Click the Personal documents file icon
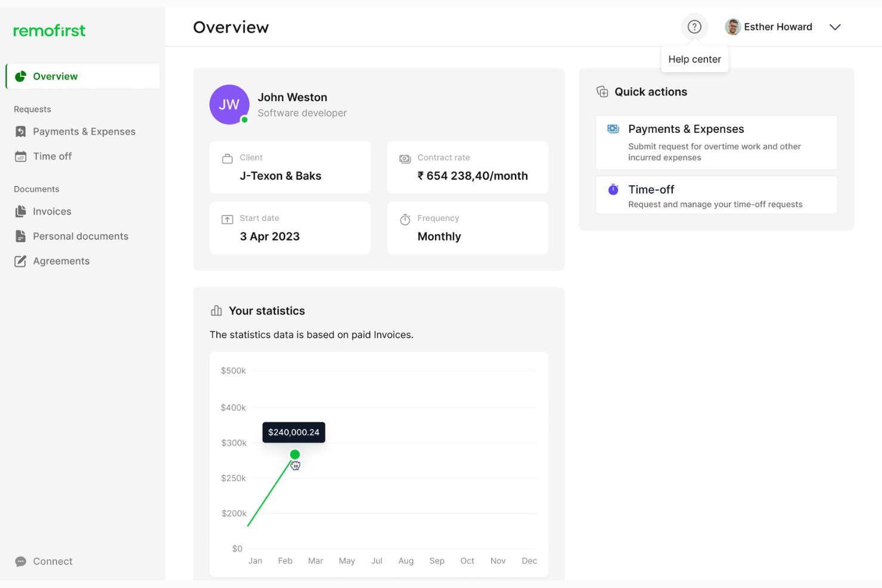Viewport: 882px width, 588px height. [20, 237]
